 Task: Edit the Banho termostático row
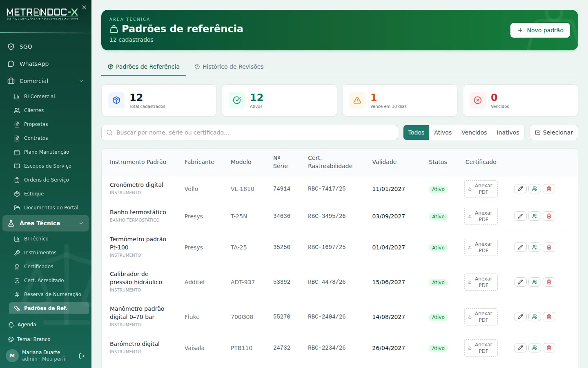pyautogui.click(x=520, y=216)
